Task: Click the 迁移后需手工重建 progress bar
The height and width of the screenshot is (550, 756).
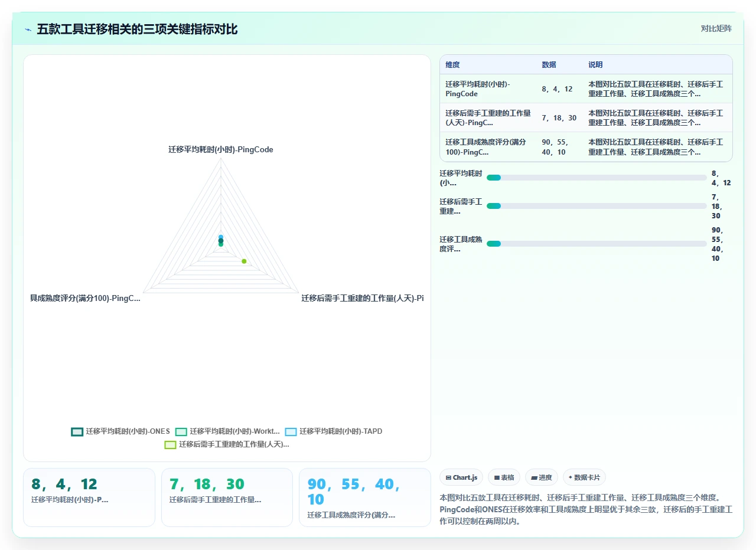Action: point(597,206)
